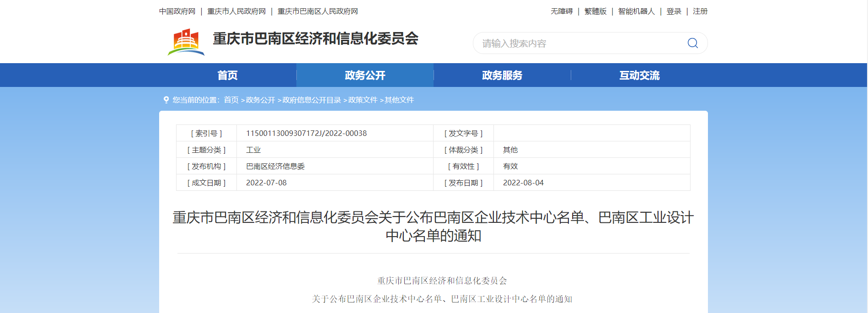This screenshot has height=313, width=868.
Task: Open the 中国政府网 link
Action: coord(177,11)
